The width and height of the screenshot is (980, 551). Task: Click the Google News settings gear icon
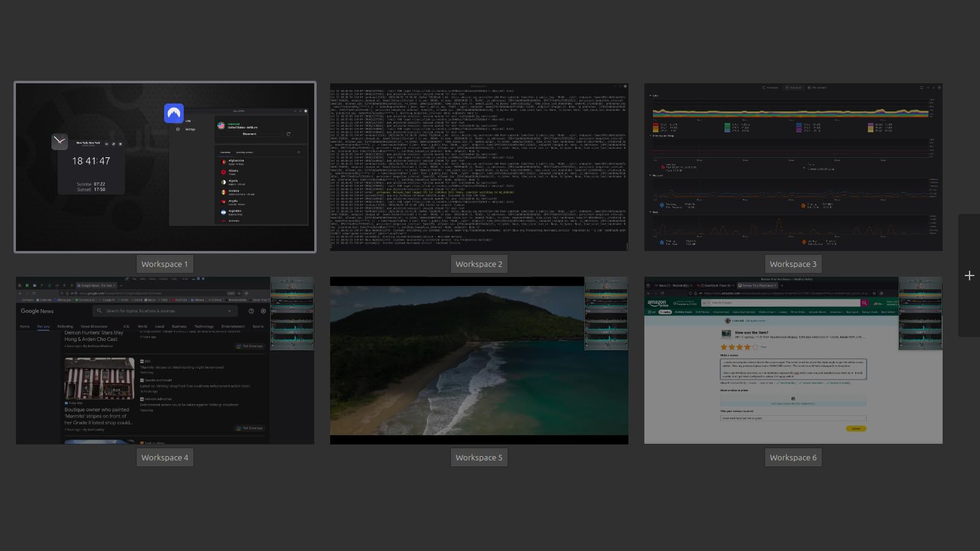(263, 311)
